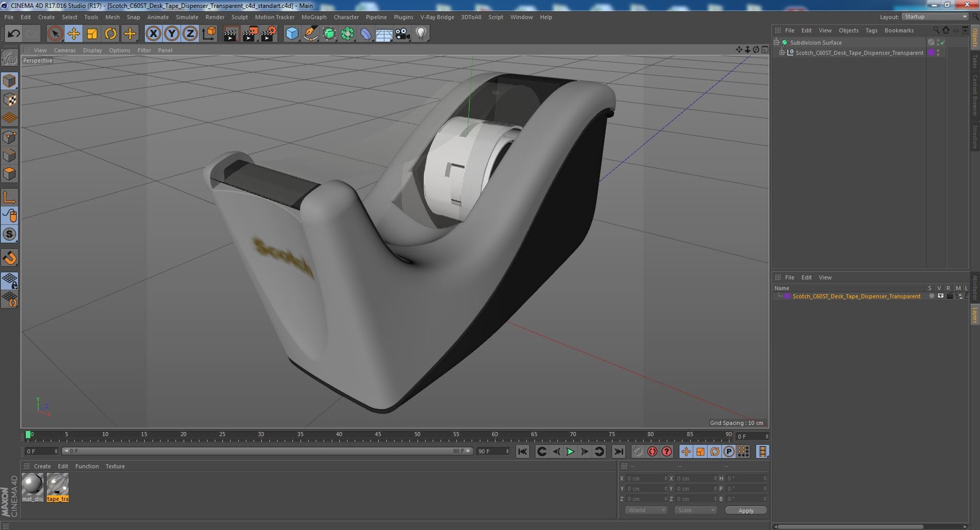Viewport: 980px width, 530px height.
Task: Toggle Enable Axis mode
Action: [10, 197]
